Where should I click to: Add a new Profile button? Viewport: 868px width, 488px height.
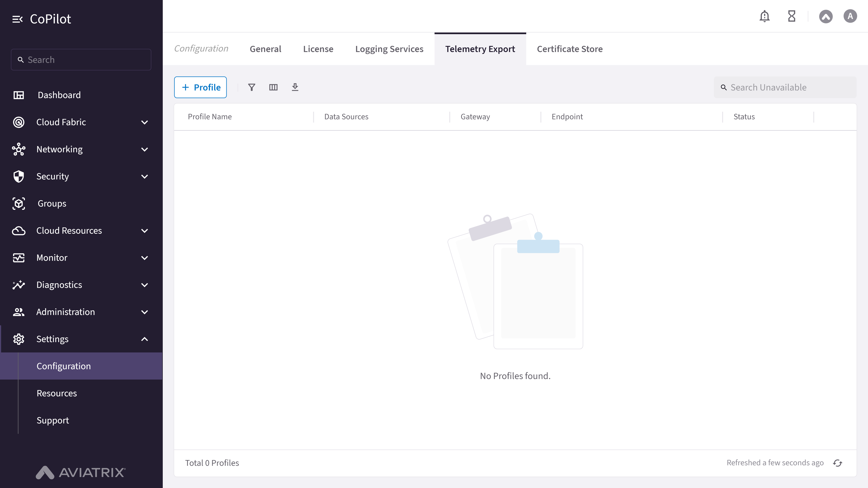point(201,87)
